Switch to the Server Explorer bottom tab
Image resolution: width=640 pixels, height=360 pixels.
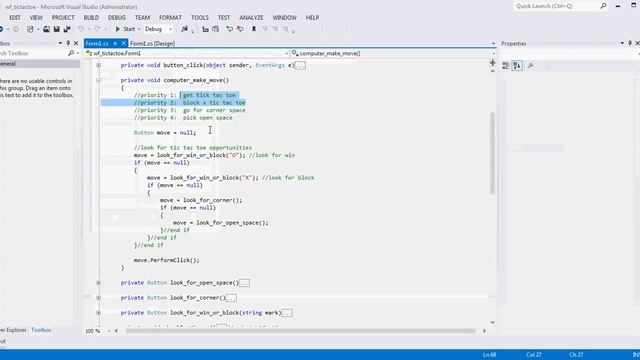click(x=13, y=330)
